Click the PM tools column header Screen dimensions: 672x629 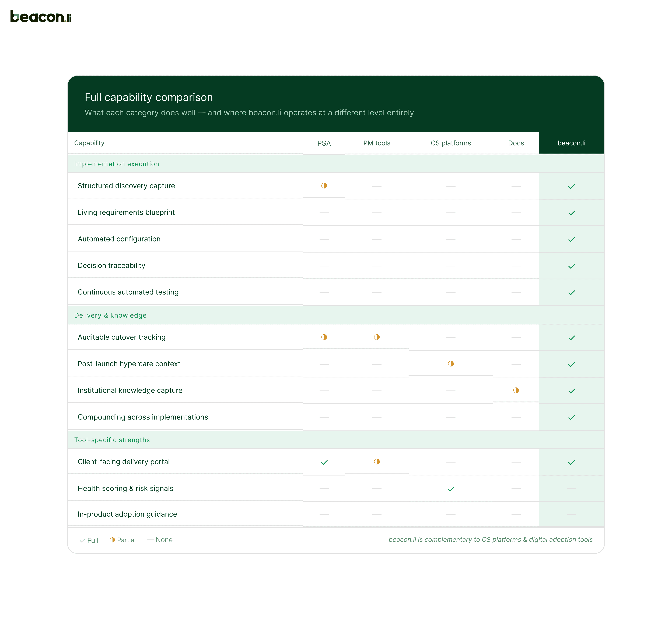(x=377, y=143)
